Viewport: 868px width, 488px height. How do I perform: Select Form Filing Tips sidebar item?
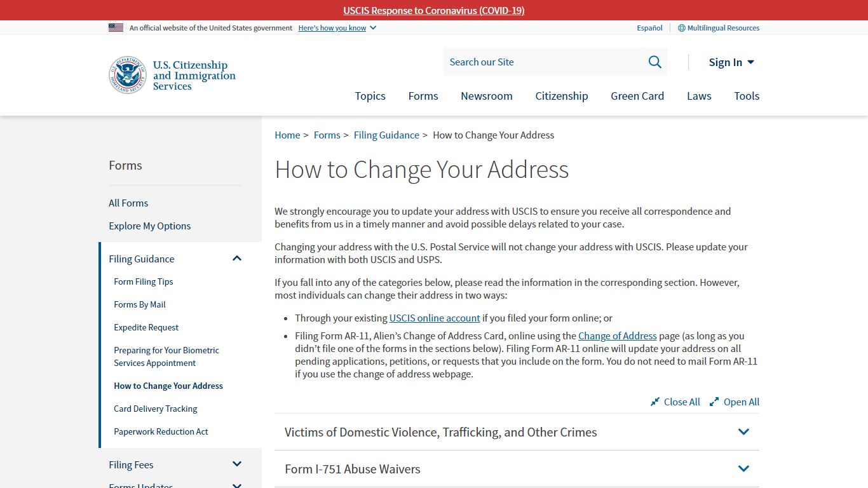144,281
